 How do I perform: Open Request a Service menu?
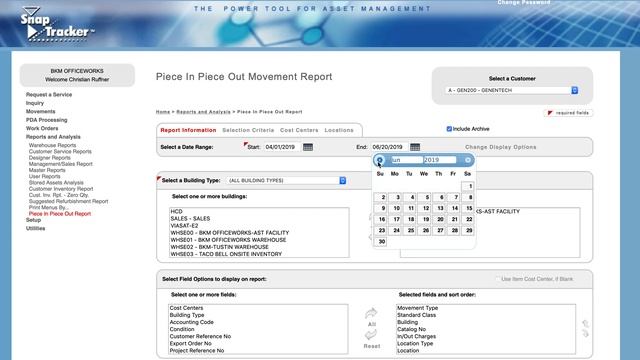[49, 95]
